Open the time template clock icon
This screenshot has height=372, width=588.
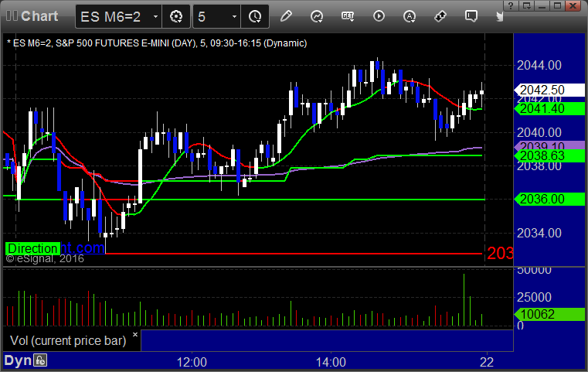pyautogui.click(x=255, y=16)
